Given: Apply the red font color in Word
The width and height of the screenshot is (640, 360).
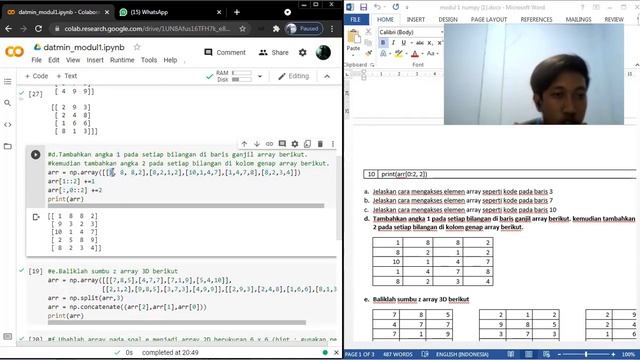Looking at the screenshot, I should point(415,53).
